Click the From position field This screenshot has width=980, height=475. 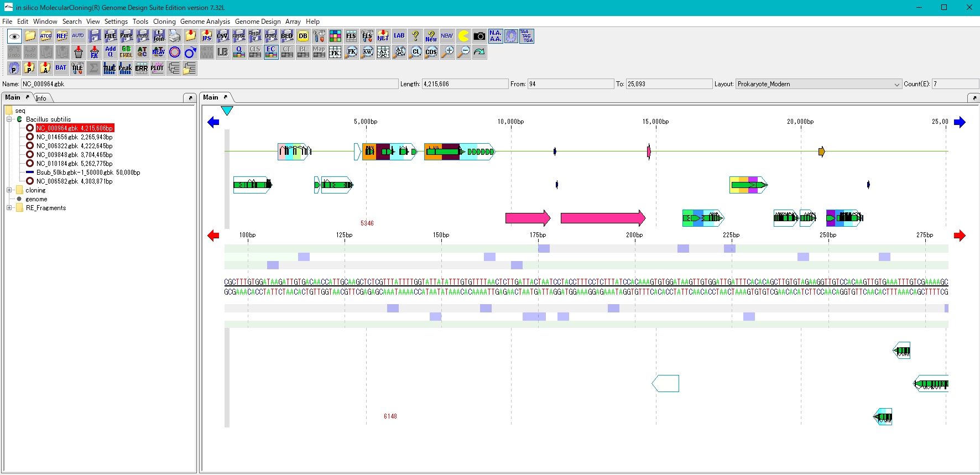pyautogui.click(x=571, y=84)
